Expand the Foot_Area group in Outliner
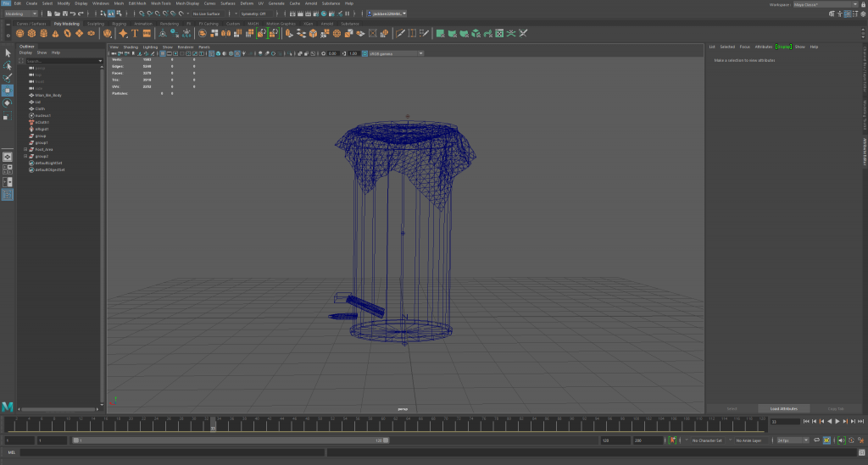The height and width of the screenshot is (465, 868). pos(26,149)
